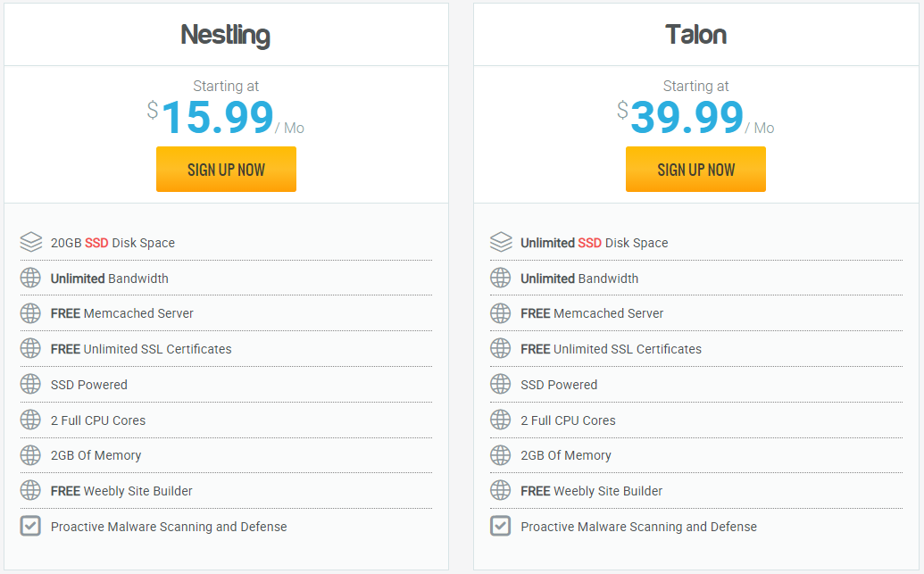Click globe icon beside Nestling SSL Certificates
The height and width of the screenshot is (574, 924).
click(31, 348)
